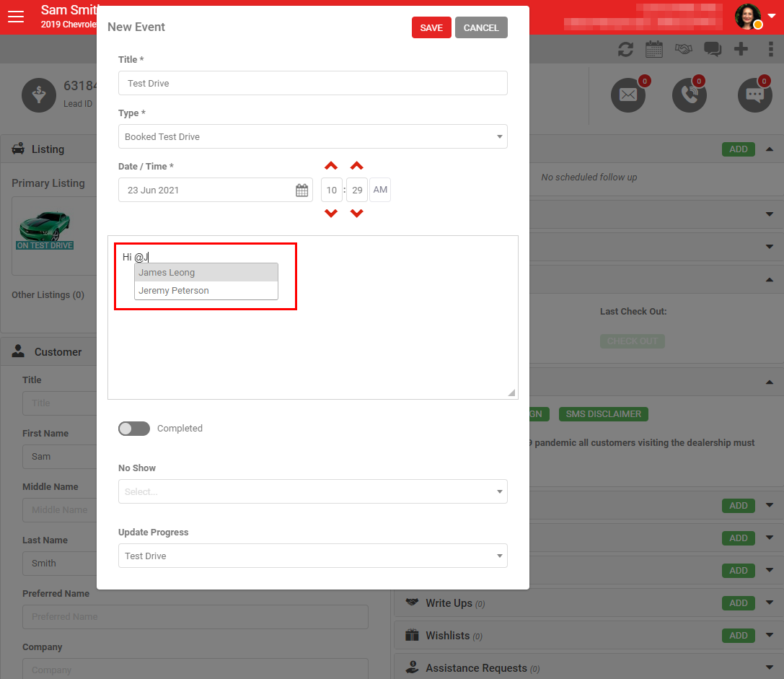Open the profile dropdown arrow
The width and height of the screenshot is (784, 679).
pyautogui.click(x=772, y=16)
